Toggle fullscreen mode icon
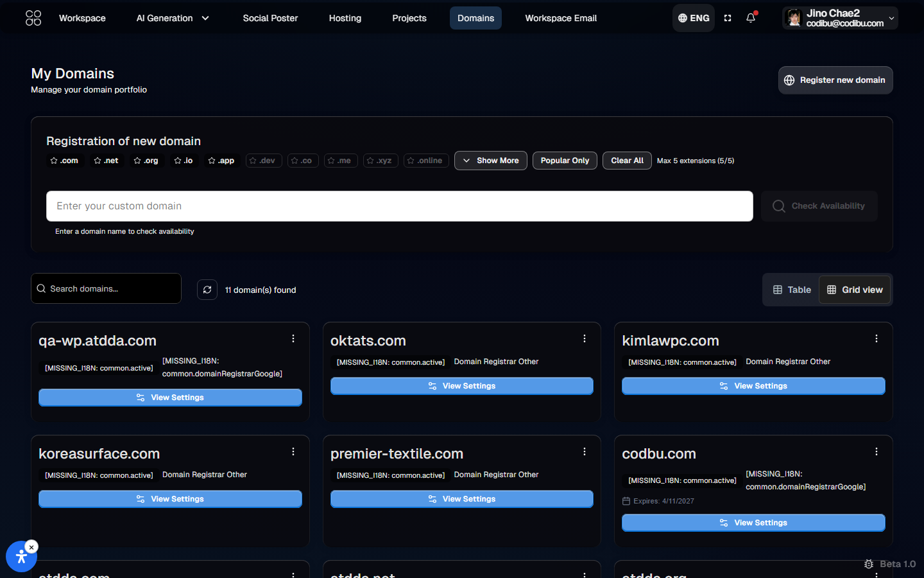This screenshot has width=924, height=578. 728,18
